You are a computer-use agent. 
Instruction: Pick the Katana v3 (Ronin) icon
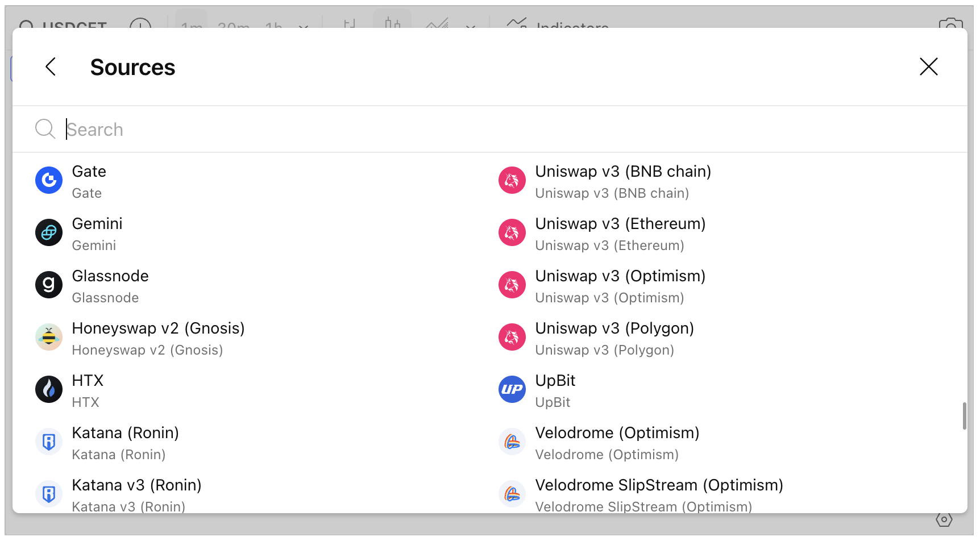[x=49, y=494]
